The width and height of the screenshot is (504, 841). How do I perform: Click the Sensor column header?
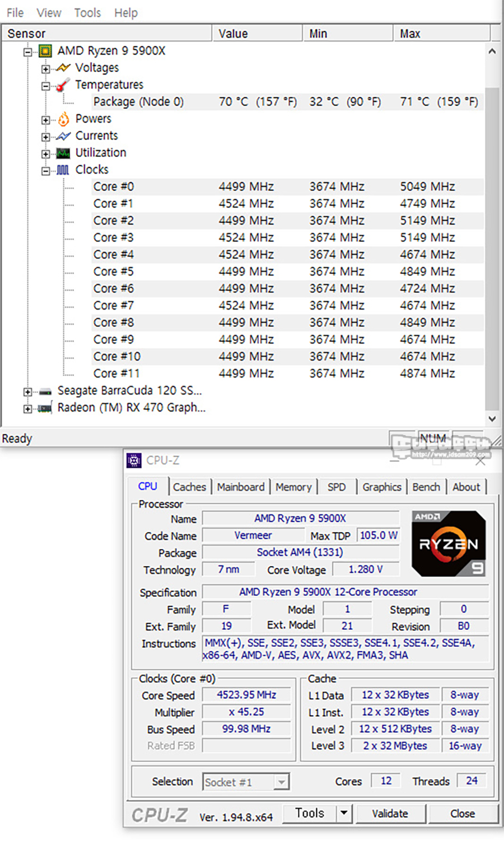(107, 34)
